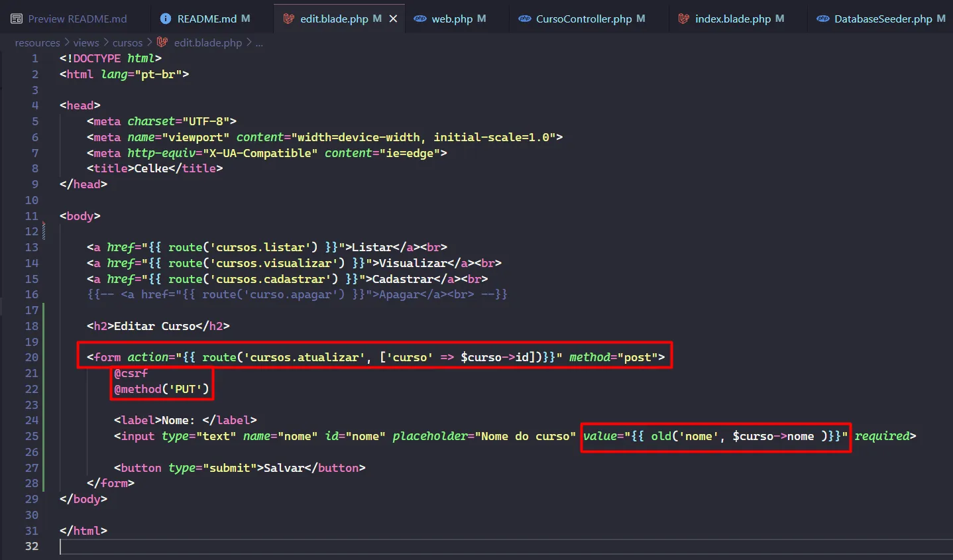Click the info icon on README.md tab
This screenshot has width=953, height=560.
(166, 19)
